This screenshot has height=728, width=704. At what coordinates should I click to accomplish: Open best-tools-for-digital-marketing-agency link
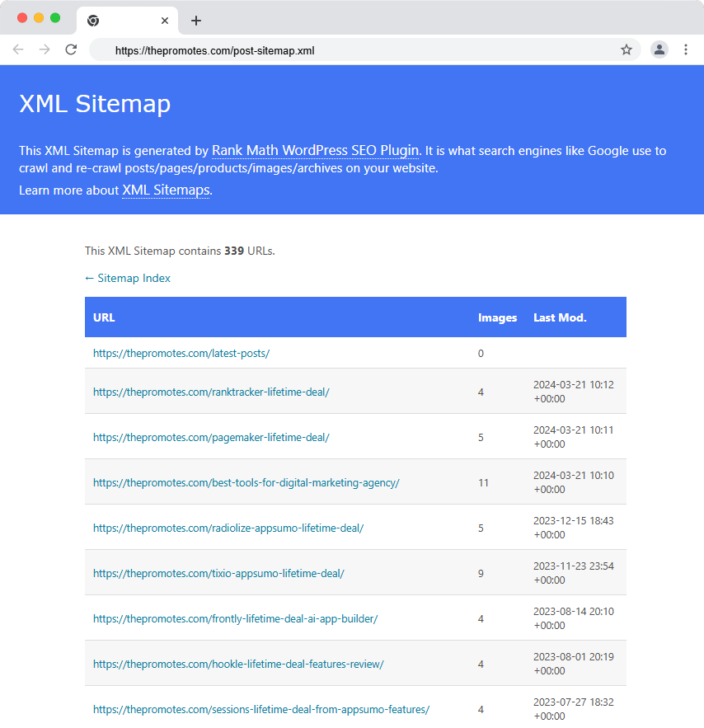[246, 483]
